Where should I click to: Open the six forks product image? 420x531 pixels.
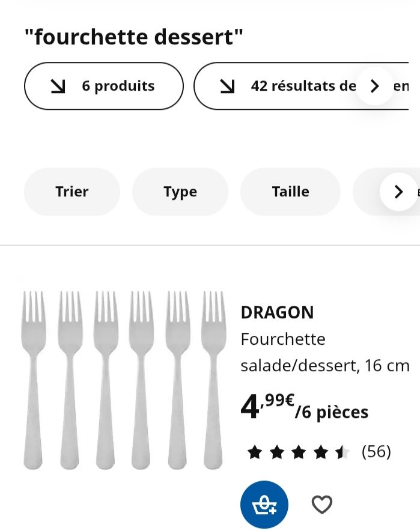point(124,380)
